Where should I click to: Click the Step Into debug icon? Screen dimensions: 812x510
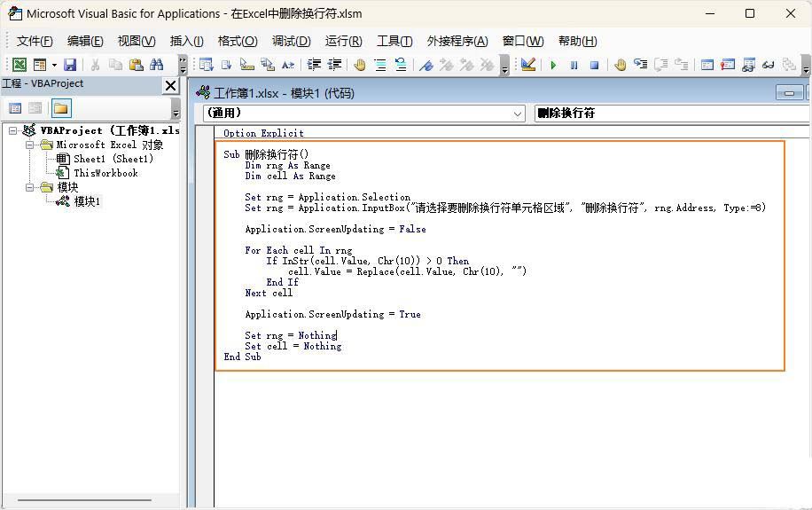[641, 64]
